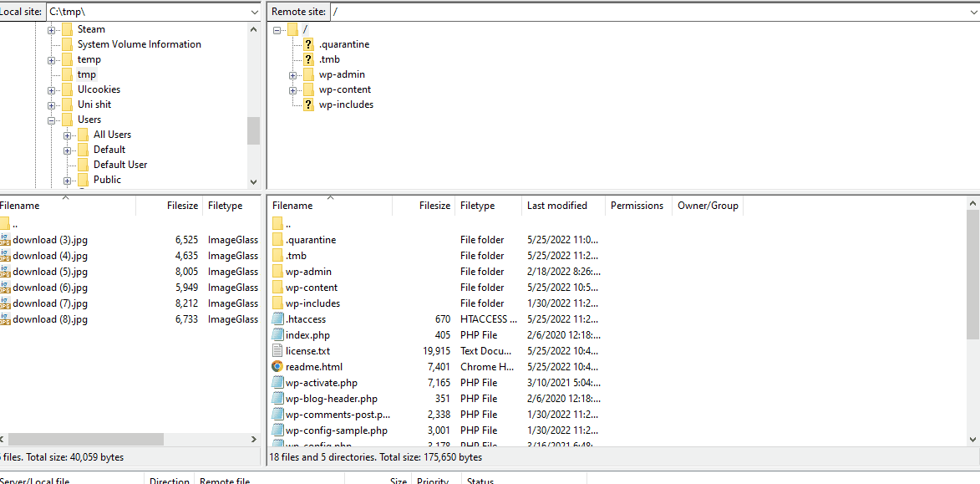The width and height of the screenshot is (980, 484).
Task: Sort local files by Filesize column
Action: [x=170, y=206]
